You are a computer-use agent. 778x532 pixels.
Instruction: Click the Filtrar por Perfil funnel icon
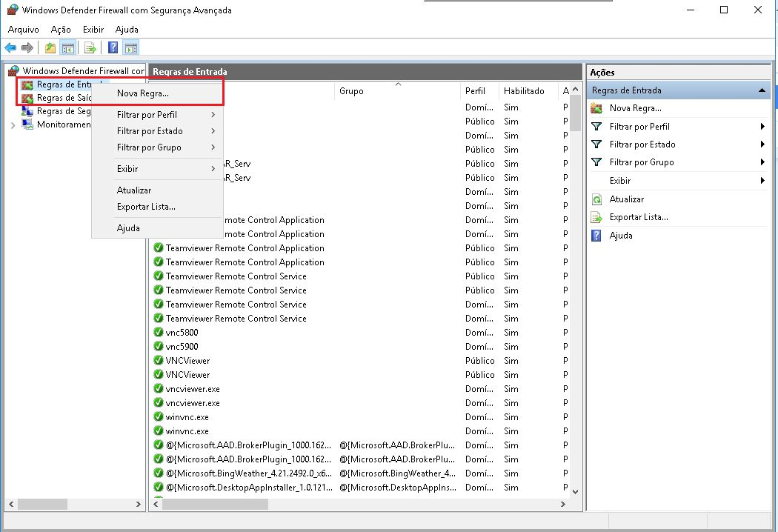coord(597,127)
